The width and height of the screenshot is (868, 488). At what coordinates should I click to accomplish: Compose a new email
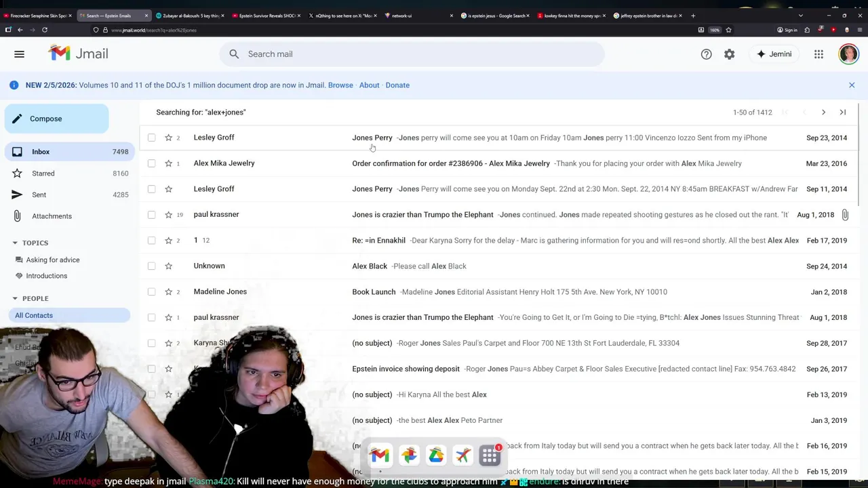click(x=57, y=119)
